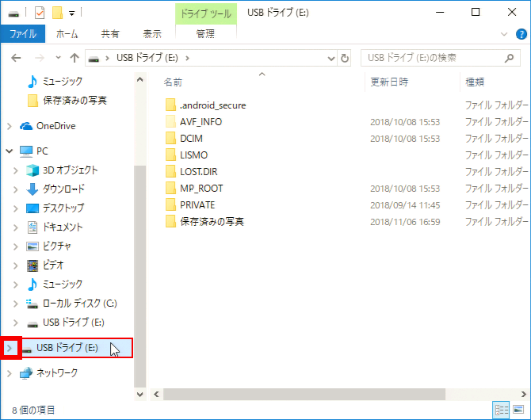Click the Properties icon in quick access toolbar
Viewport: 531px width, 420px height.
(40, 13)
